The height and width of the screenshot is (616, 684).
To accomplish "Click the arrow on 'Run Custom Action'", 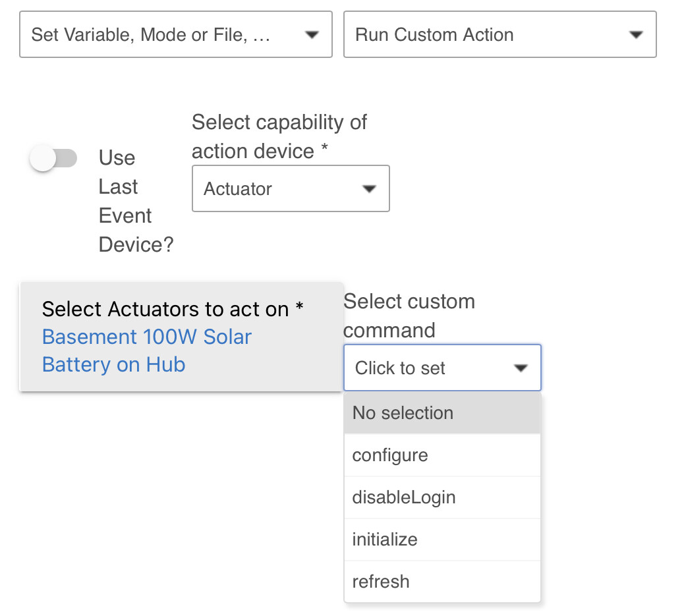I will (x=636, y=35).
